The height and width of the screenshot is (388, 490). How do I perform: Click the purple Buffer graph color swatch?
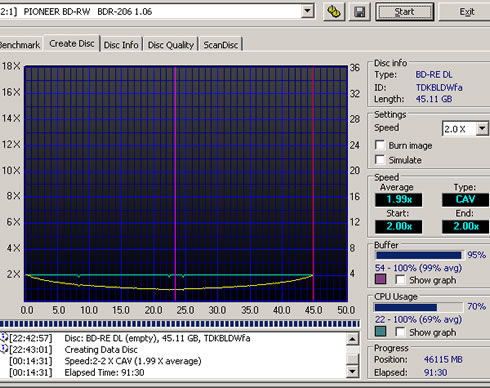[380, 279]
